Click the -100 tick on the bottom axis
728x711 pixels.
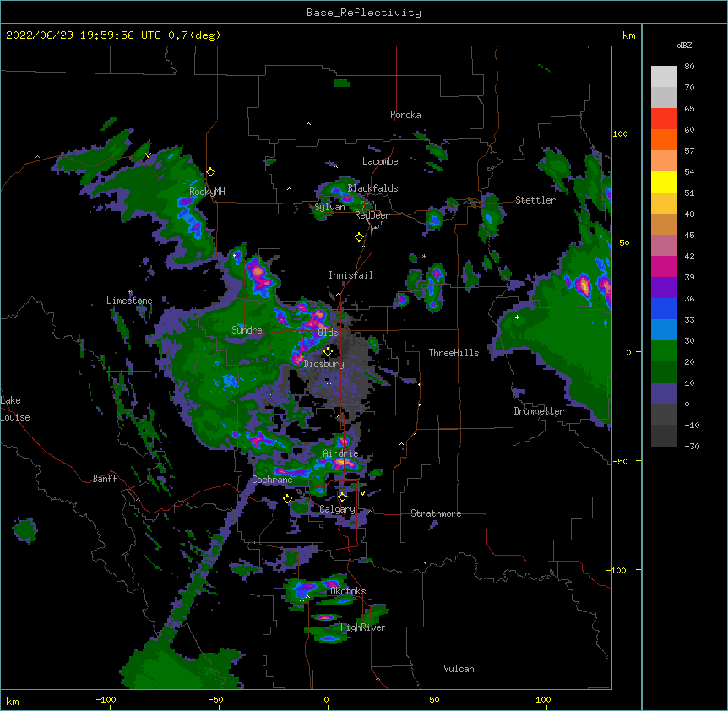click(x=106, y=699)
